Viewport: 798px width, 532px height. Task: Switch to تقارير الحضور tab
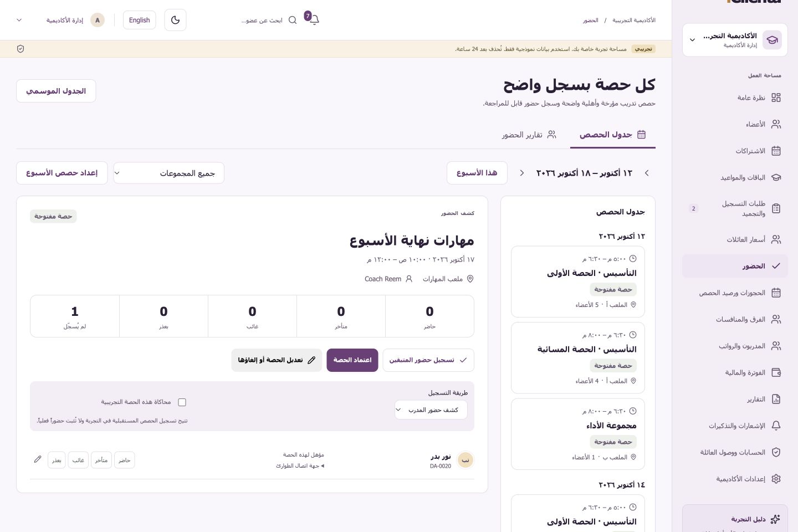point(529,135)
